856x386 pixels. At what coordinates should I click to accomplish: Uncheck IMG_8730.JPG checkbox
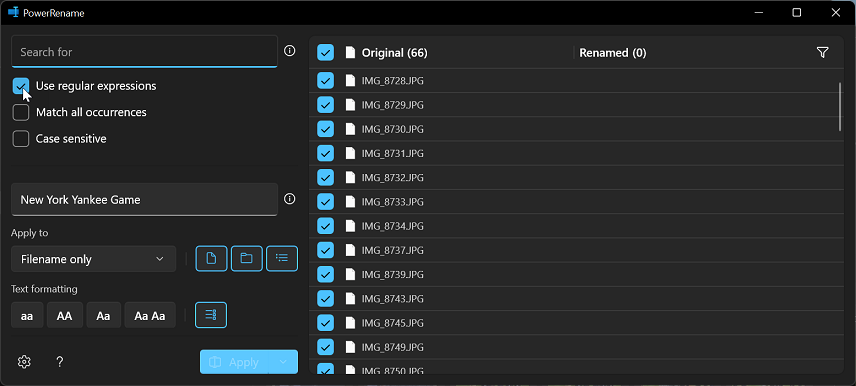point(325,129)
